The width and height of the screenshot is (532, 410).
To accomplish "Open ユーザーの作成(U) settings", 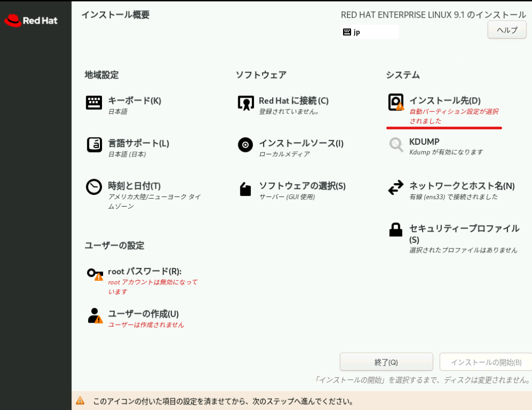I will coord(143,314).
